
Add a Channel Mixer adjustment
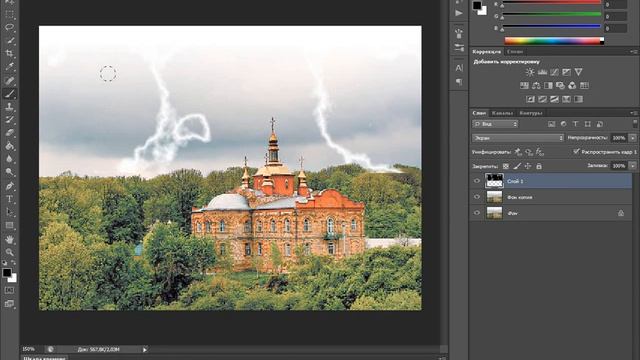tap(572, 86)
